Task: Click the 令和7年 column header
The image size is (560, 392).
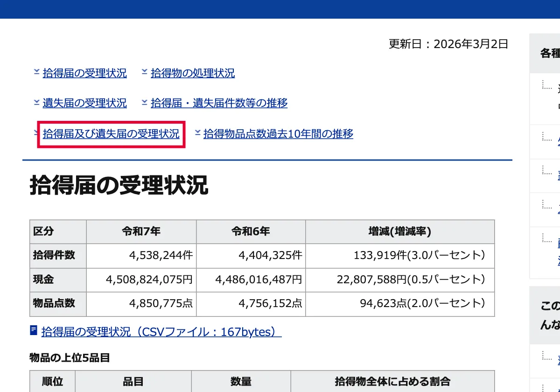Action: [x=141, y=231]
